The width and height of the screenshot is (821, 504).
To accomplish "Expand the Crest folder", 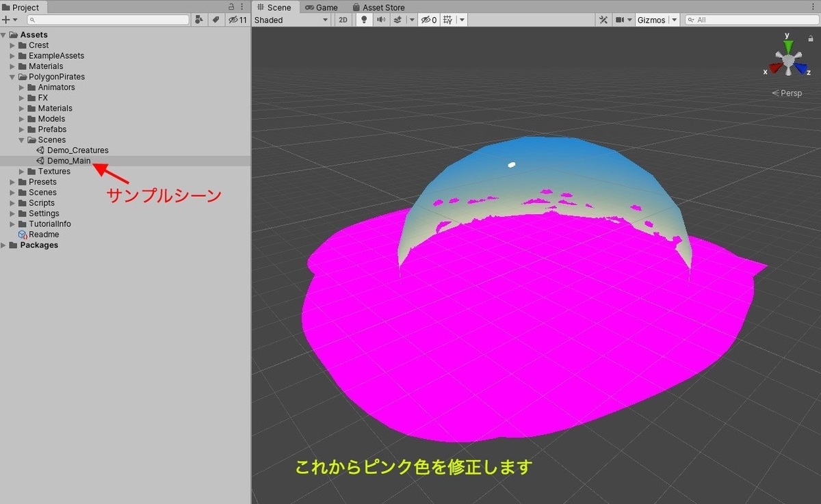I will click(x=12, y=45).
